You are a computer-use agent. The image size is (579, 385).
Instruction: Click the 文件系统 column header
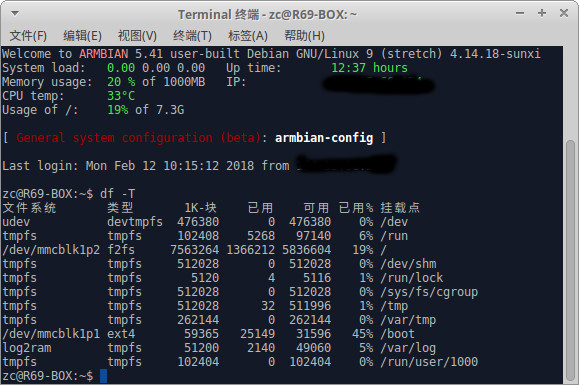(x=30, y=208)
